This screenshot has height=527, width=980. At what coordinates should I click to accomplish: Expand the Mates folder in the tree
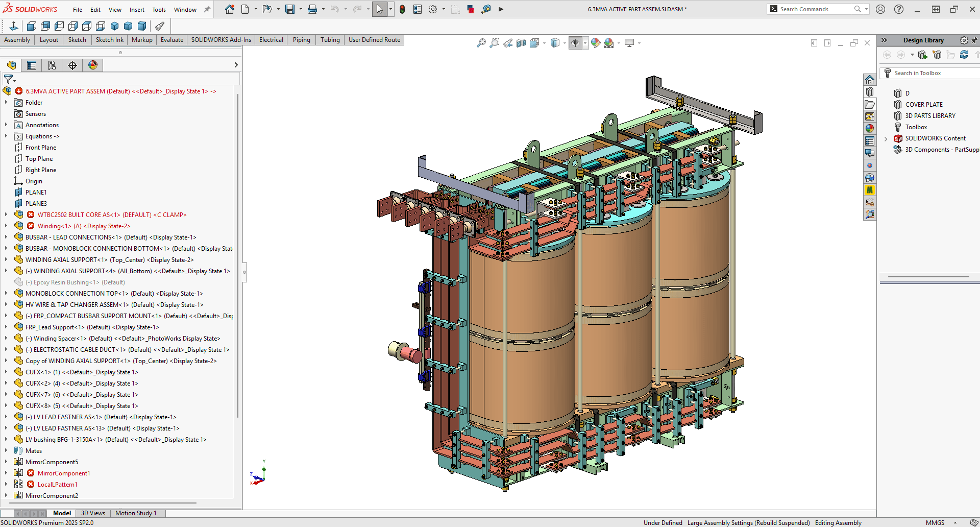coord(6,450)
